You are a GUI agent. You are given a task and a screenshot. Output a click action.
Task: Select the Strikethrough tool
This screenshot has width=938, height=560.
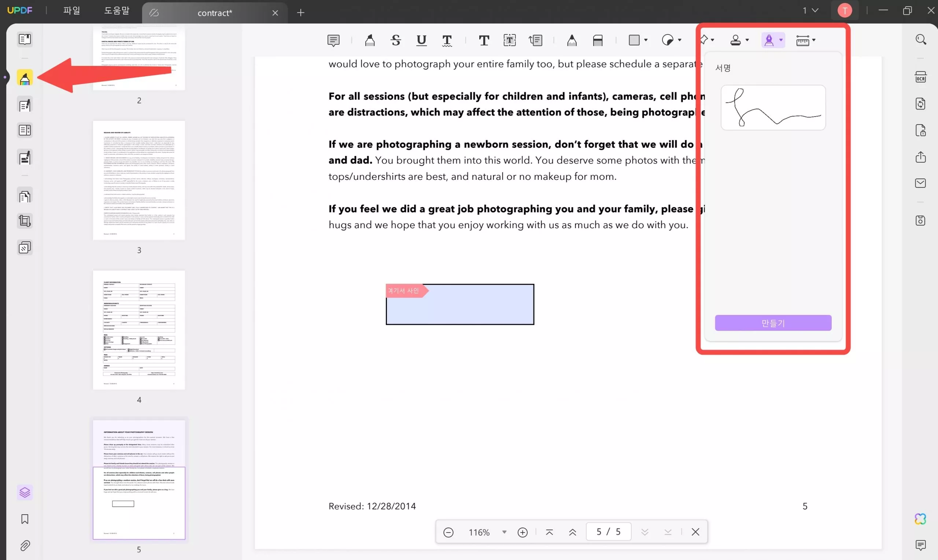(396, 40)
